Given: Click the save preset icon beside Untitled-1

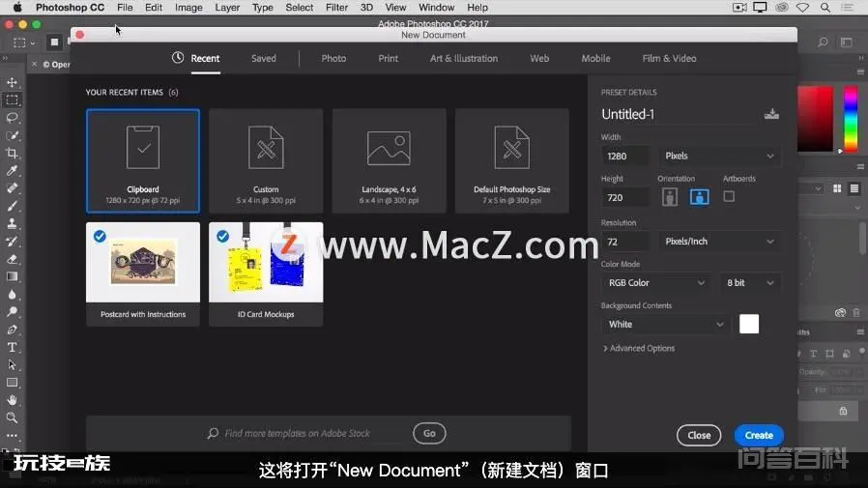Looking at the screenshot, I should [x=771, y=114].
